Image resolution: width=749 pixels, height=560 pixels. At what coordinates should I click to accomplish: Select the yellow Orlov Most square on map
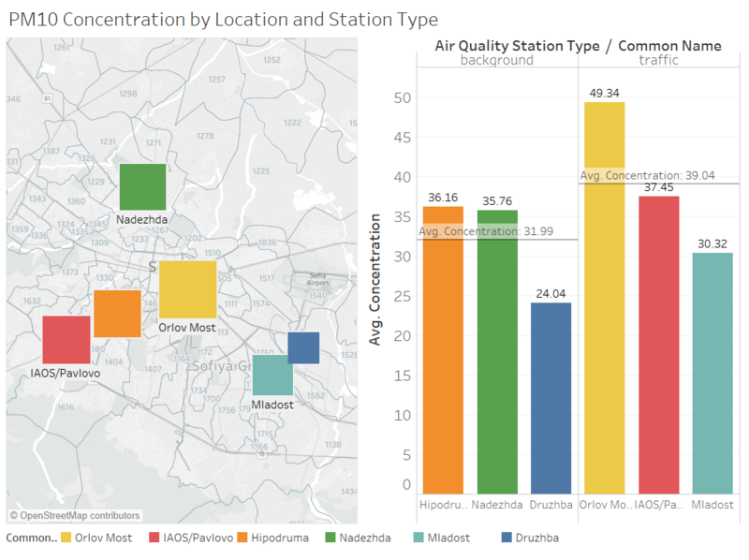[x=187, y=290]
